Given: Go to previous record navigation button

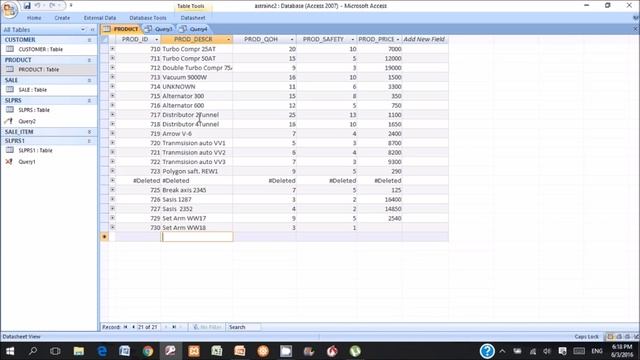Looking at the screenshot, I should tap(133, 327).
